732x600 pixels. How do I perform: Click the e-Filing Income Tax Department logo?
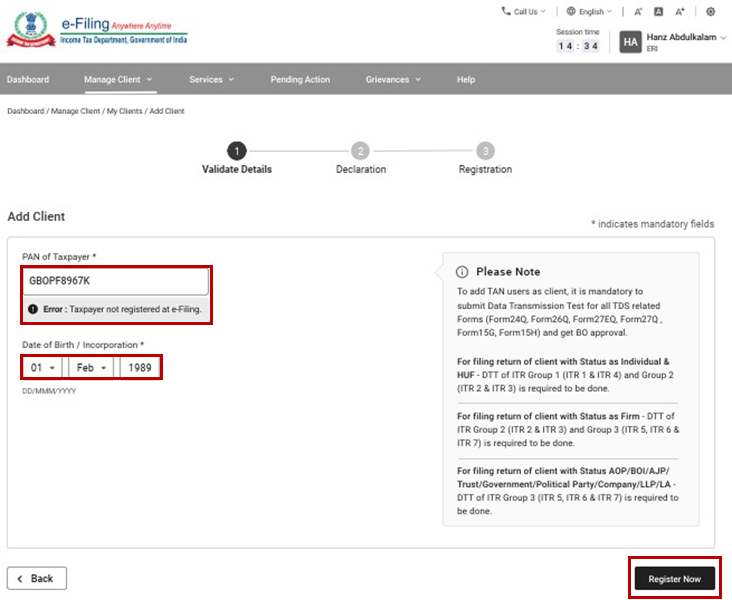click(97, 30)
